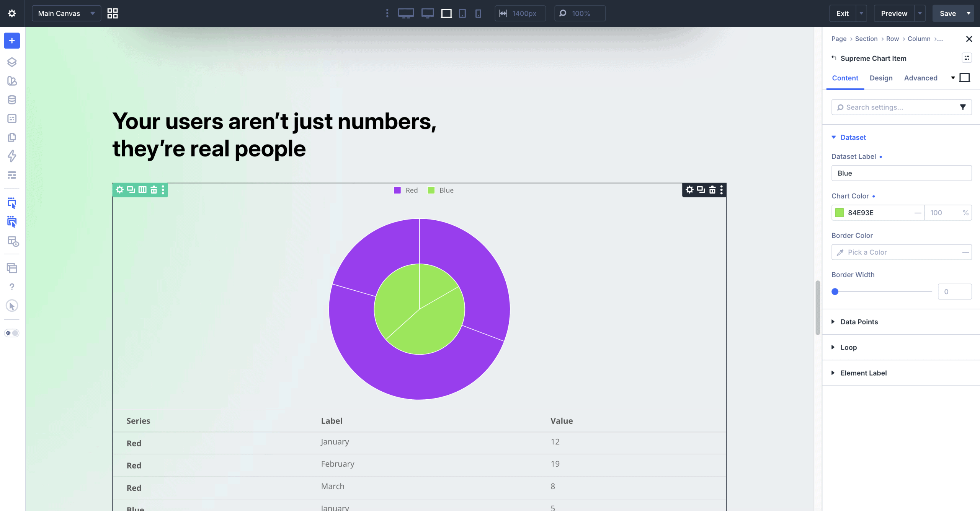Switch to desktop breakpoint view
This screenshot has width=980, height=511.
point(428,13)
